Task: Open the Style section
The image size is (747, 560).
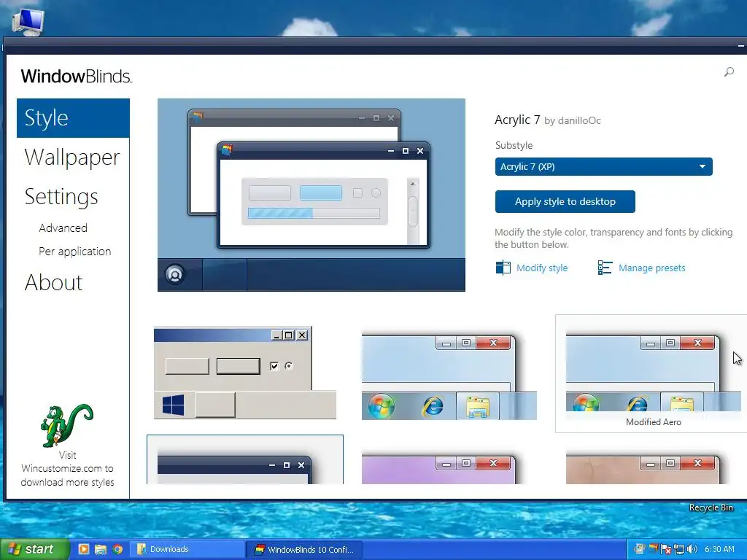Action: (73, 118)
